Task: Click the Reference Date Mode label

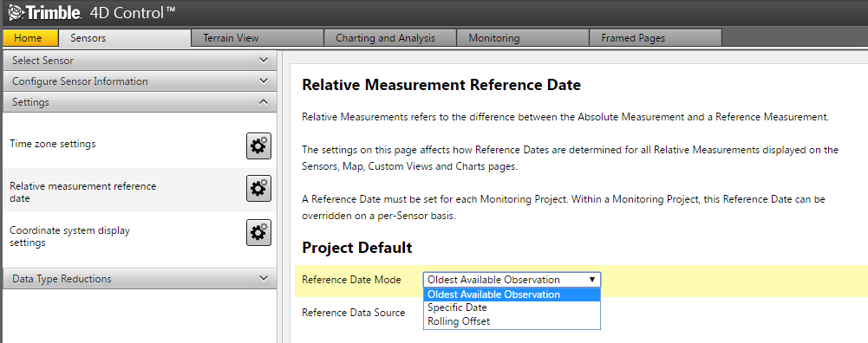Action: (x=351, y=280)
